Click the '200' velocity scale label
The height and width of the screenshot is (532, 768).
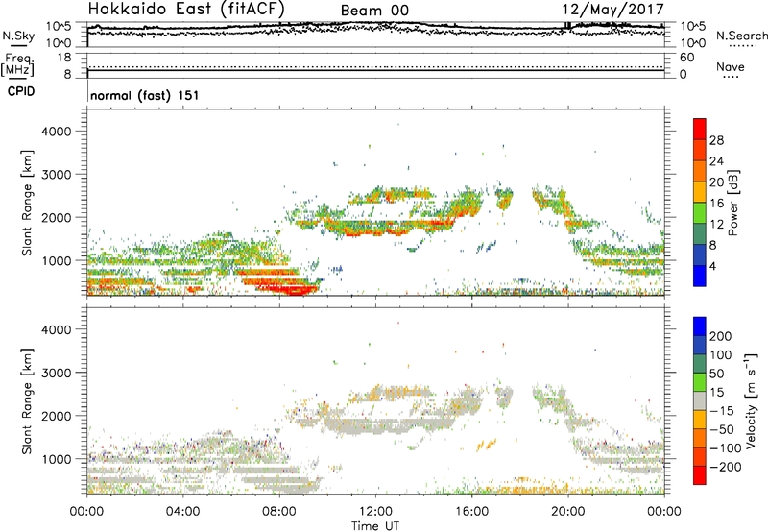tap(721, 336)
